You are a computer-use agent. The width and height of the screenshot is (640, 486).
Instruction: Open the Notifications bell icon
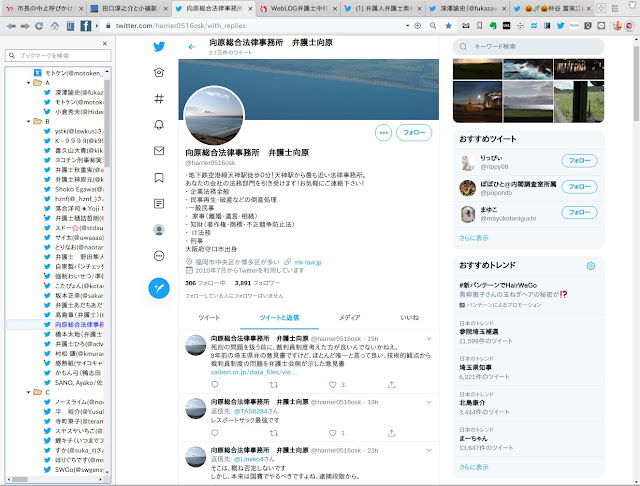159,124
